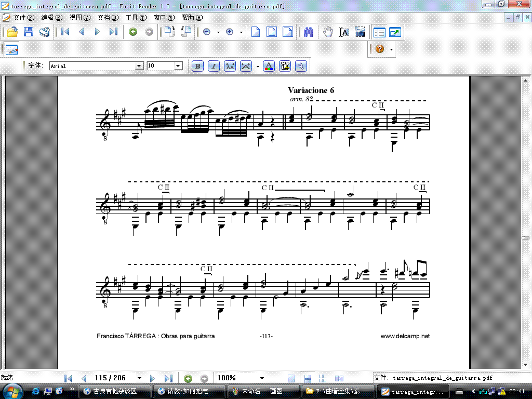Switch to single page layout in status bar
This screenshot has height=399, width=532.
(x=291, y=378)
